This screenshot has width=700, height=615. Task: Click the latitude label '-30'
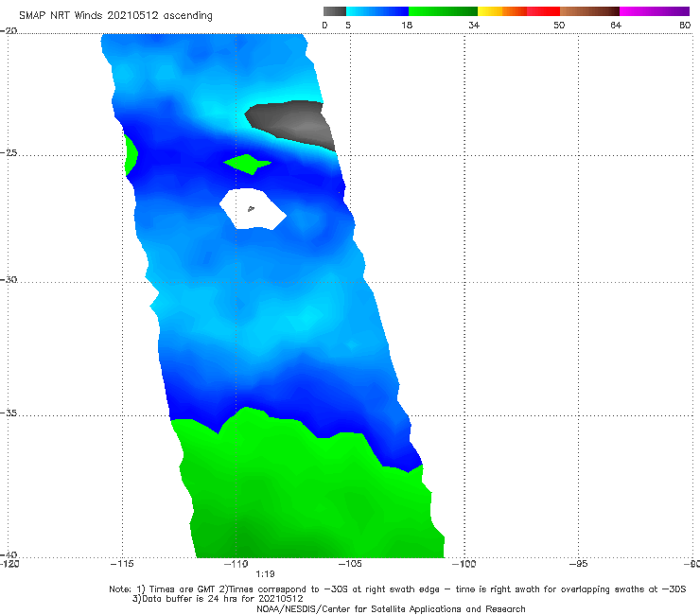(9, 279)
